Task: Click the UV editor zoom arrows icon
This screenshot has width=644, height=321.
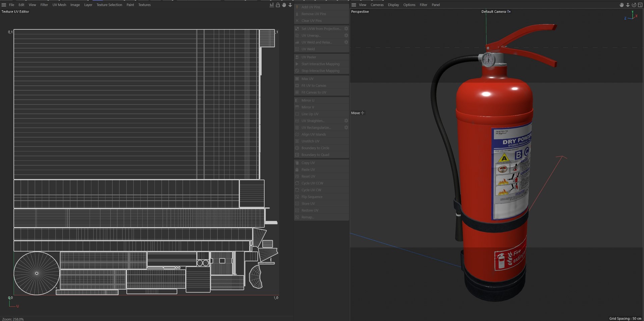Action: pos(290,5)
